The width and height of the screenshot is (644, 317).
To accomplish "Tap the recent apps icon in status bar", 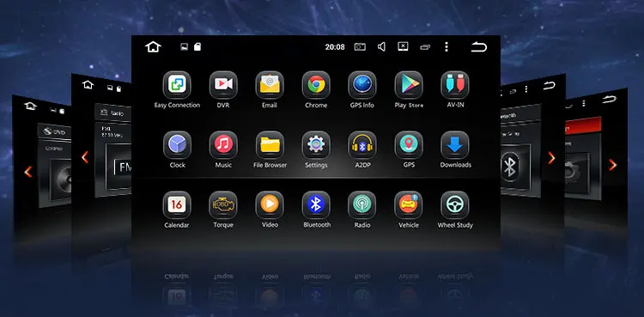I will click(x=425, y=47).
